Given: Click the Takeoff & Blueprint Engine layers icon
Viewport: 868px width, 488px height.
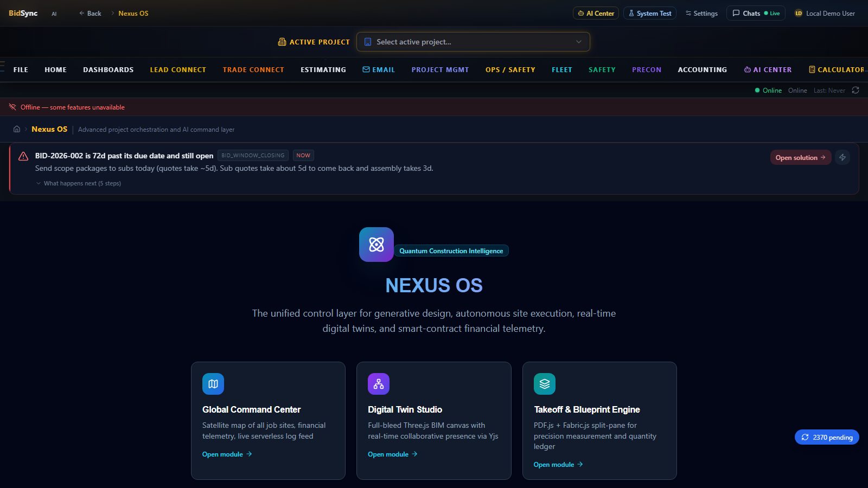Looking at the screenshot, I should click(x=545, y=384).
